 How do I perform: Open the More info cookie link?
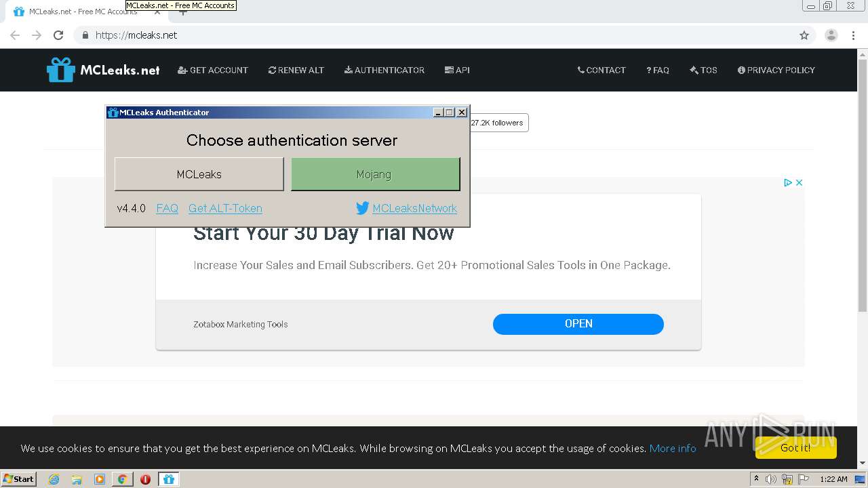673,448
